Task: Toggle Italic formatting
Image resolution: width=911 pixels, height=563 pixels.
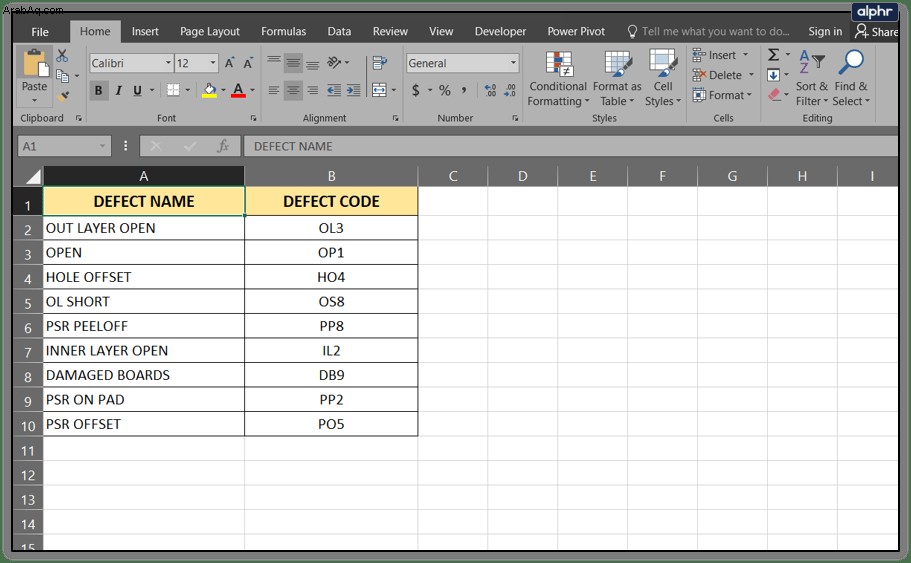Action: pos(119,90)
